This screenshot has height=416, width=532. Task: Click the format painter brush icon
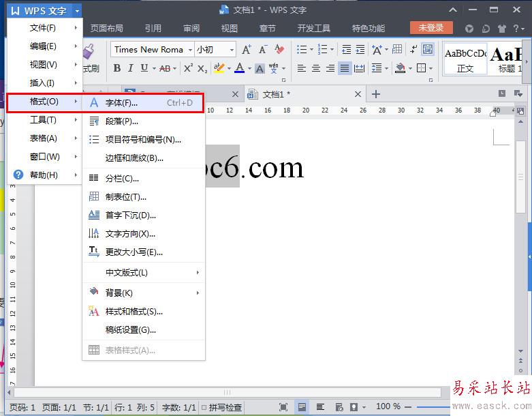point(89,52)
